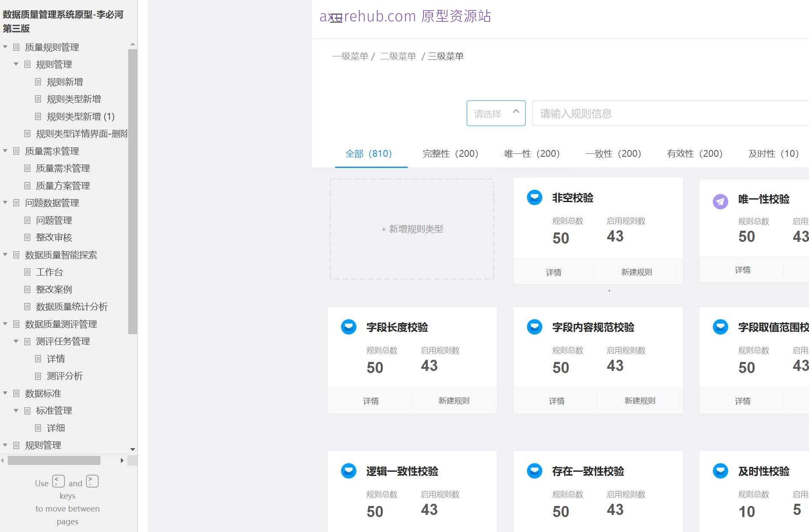Image resolution: width=809 pixels, height=532 pixels.
Task: Click the 及时性校验 card icon
Action: tap(721, 471)
